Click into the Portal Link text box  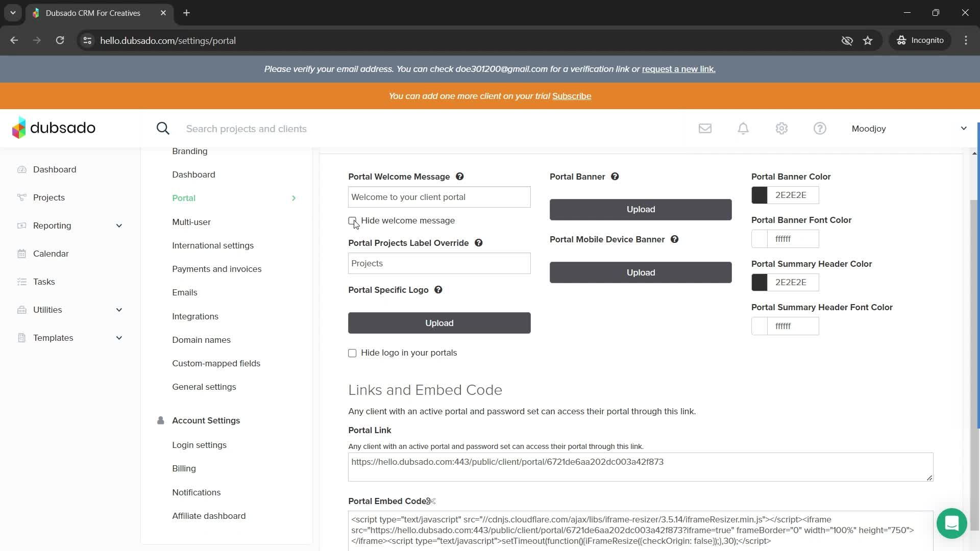[x=641, y=467]
